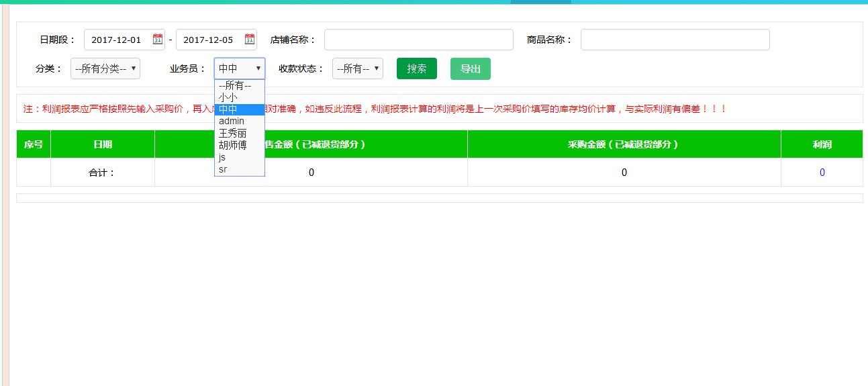
Task: Click the start date field 2017-12-01
Action: click(117, 40)
